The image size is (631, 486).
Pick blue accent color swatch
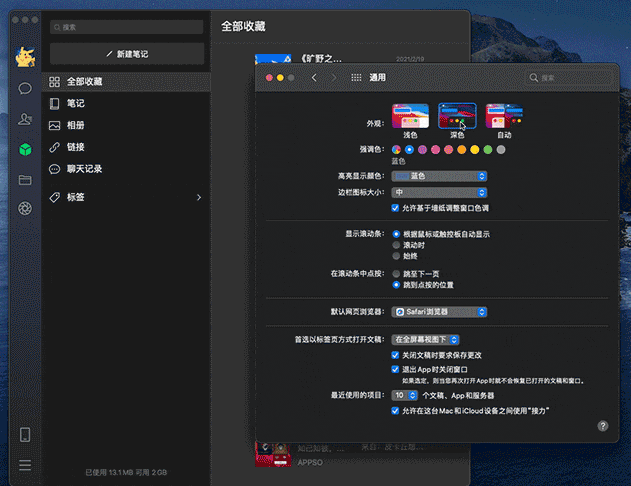coord(409,150)
